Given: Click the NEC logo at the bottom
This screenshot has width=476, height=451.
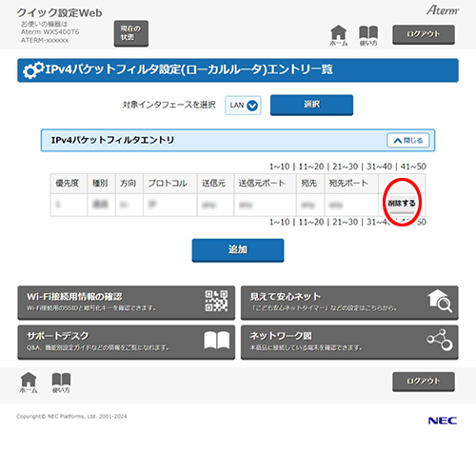Looking at the screenshot, I should point(443,421).
